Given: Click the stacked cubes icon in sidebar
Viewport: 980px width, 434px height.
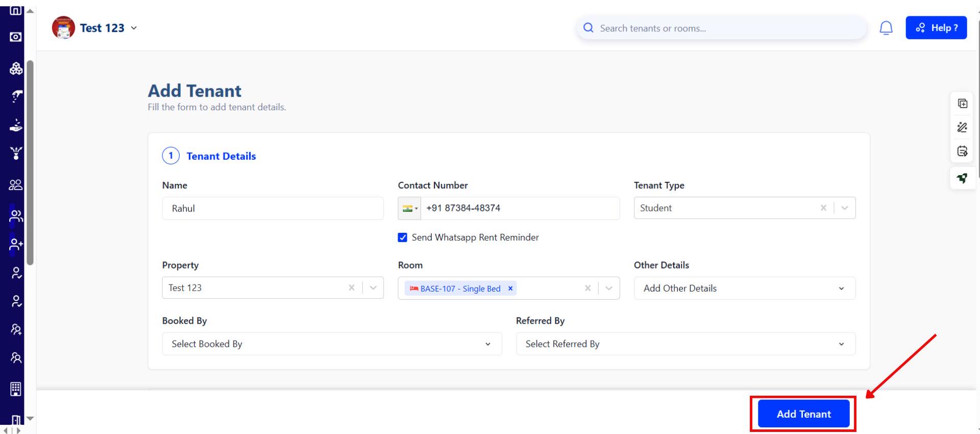Looking at the screenshot, I should 16,68.
